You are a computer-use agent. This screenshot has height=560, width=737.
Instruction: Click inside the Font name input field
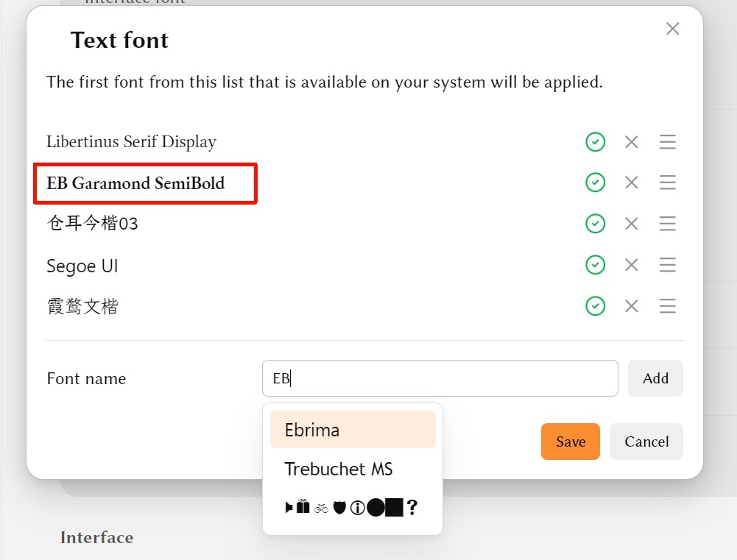coord(440,378)
